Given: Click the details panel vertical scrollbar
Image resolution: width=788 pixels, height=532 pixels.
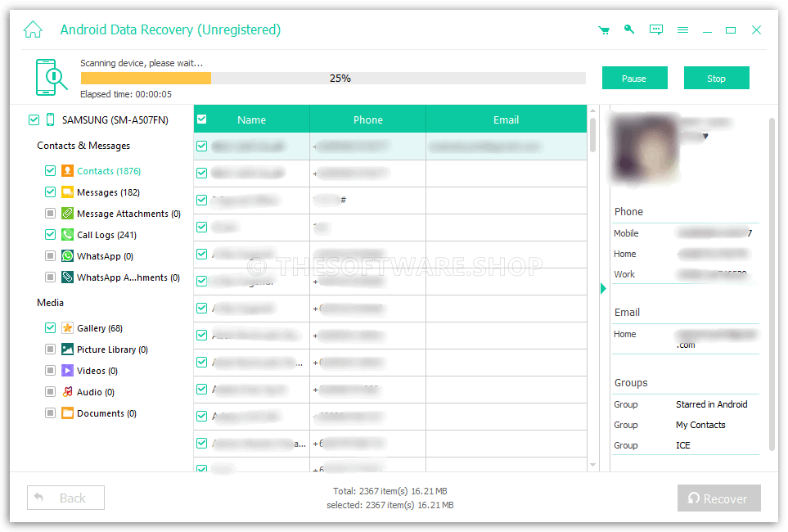Looking at the screenshot, I should pyautogui.click(x=772, y=285).
